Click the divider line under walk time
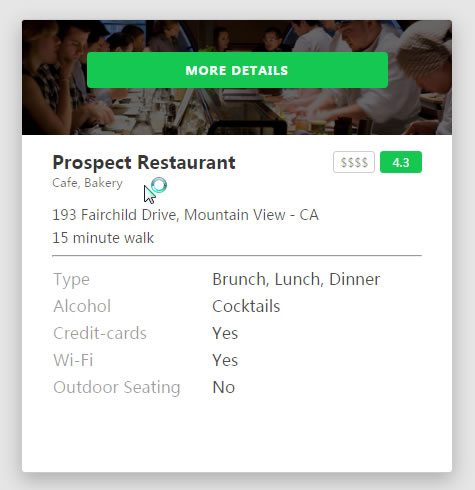Image resolution: width=475 pixels, height=490 pixels. 237,256
